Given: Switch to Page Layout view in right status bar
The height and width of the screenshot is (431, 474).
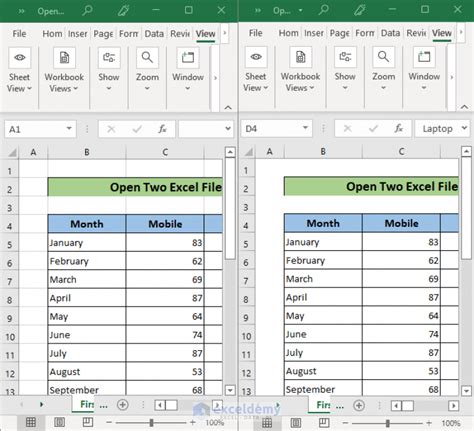Looking at the screenshot, I should click(296, 423).
